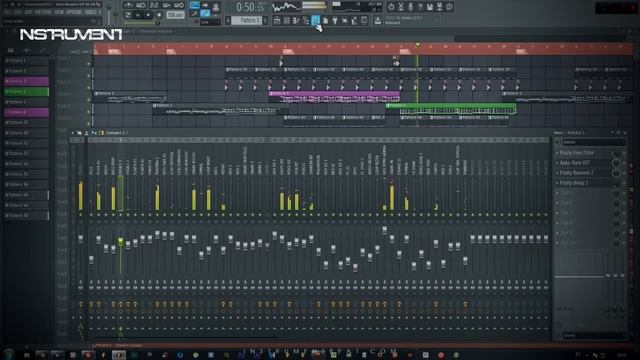This screenshot has height=360, width=640.
Task: Open the TOOLS menu
Action: (91, 12)
